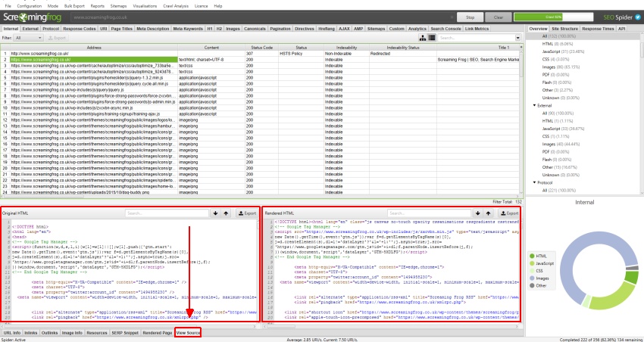Open the Visualisations menu

[145, 6]
